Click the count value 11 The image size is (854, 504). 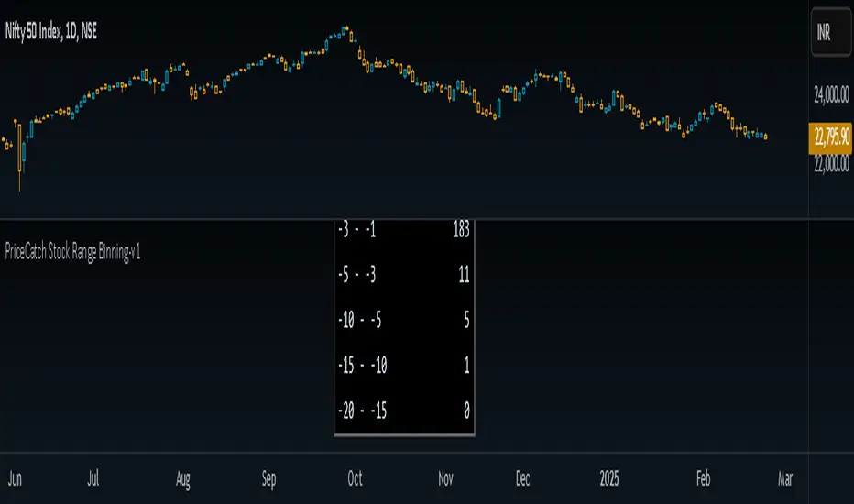(x=464, y=275)
